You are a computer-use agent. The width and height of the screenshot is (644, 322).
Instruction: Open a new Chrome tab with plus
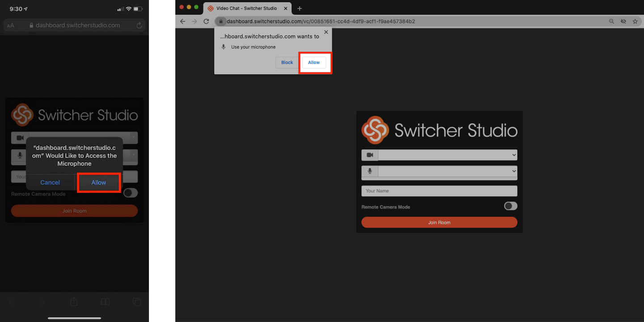pyautogui.click(x=300, y=8)
